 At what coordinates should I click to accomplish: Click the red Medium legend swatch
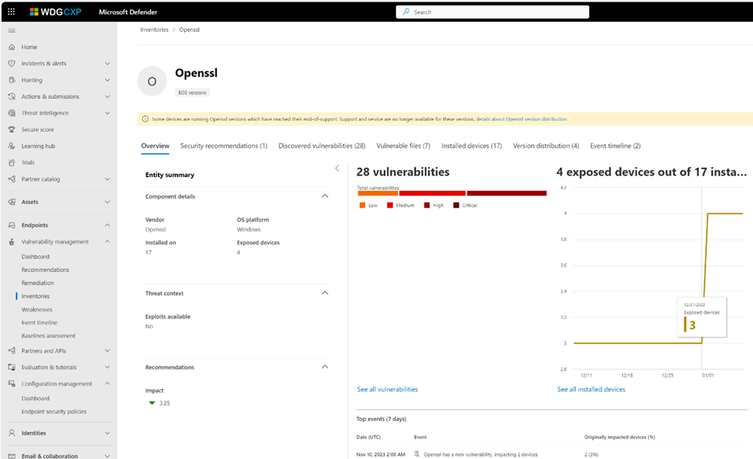pos(390,205)
